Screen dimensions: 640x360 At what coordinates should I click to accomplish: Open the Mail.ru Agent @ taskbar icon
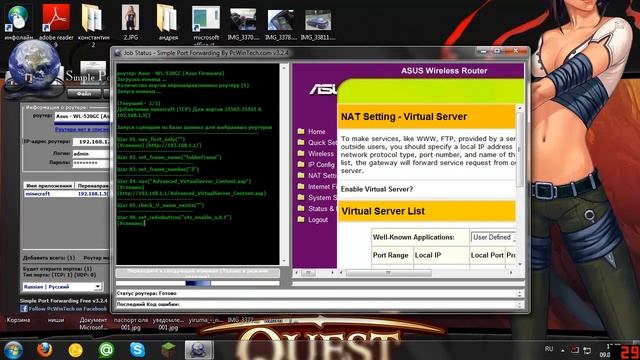point(106,350)
